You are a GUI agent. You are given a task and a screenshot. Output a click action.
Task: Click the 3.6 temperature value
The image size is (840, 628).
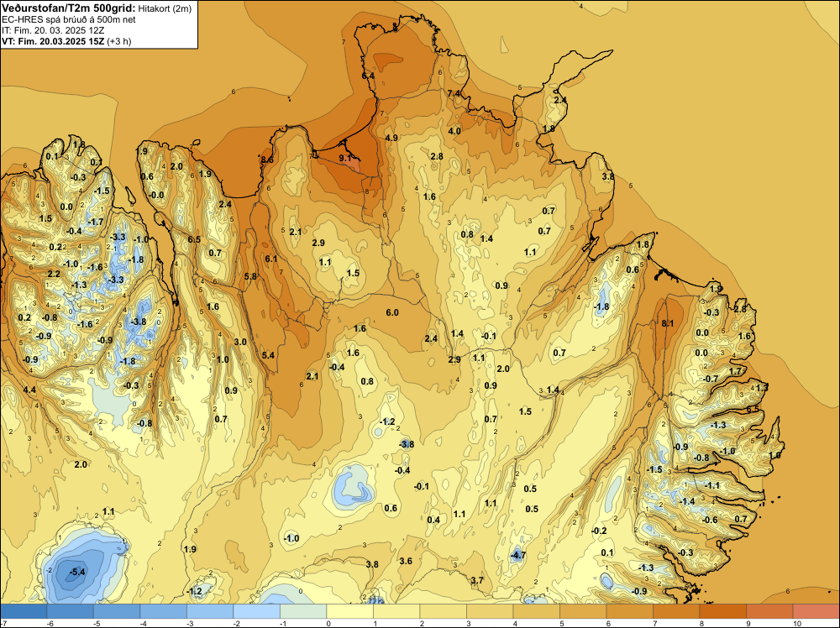pos(406,561)
